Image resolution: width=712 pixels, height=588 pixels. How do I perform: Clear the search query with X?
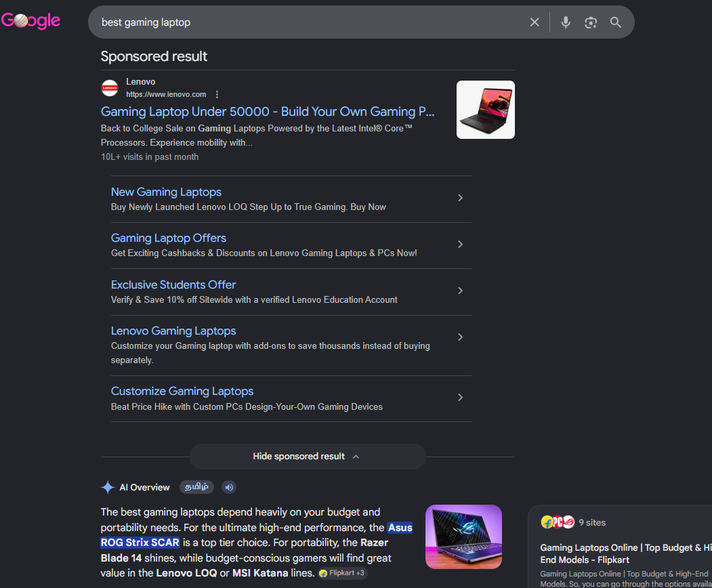[535, 22]
